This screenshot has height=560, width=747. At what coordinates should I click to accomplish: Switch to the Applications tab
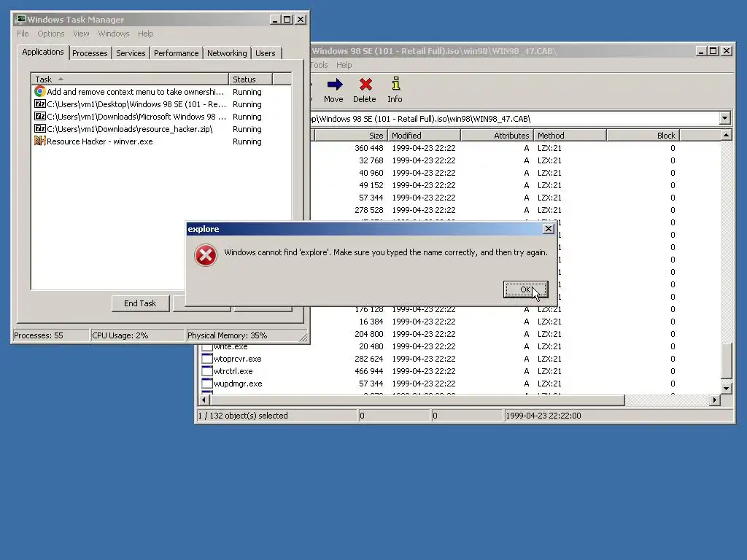[43, 52]
